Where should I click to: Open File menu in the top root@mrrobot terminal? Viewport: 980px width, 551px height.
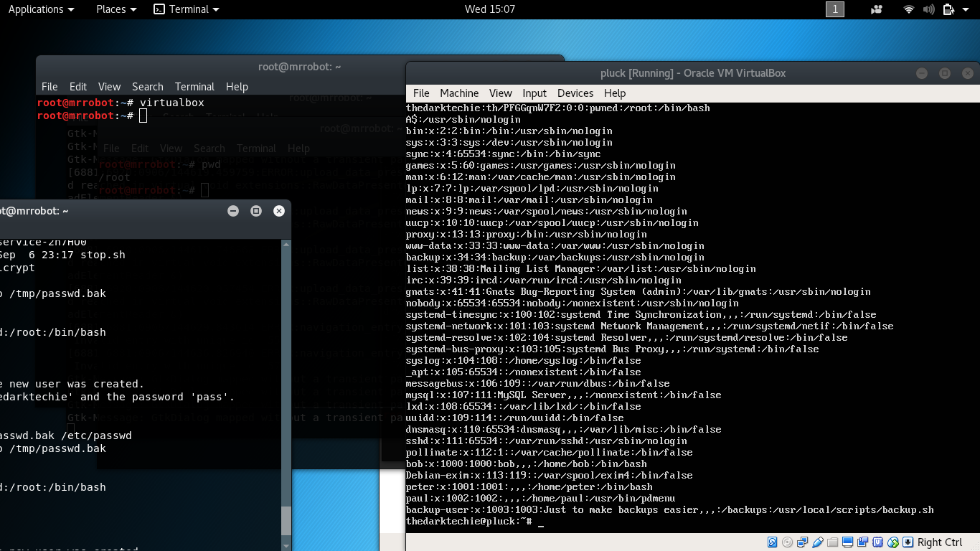50,87
